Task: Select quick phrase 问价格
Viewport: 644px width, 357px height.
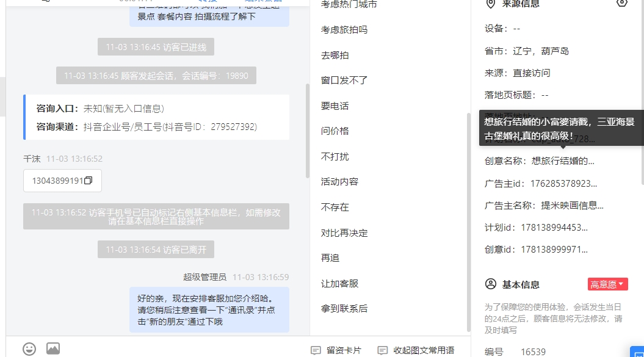Action: tap(335, 131)
